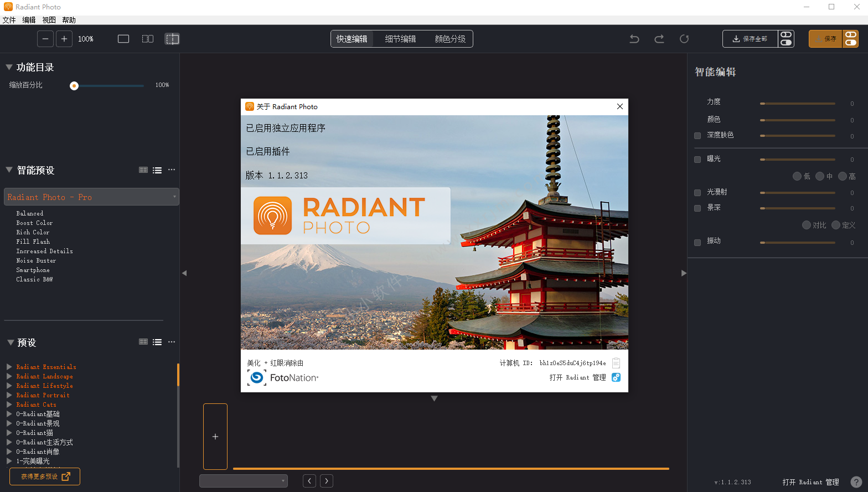
Task: Select side-by-side compare view icon
Action: 148,39
